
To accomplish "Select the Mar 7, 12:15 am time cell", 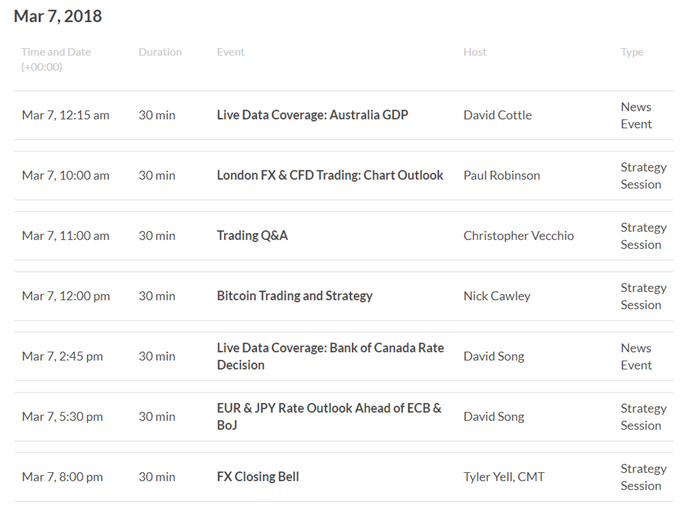I will (x=65, y=115).
